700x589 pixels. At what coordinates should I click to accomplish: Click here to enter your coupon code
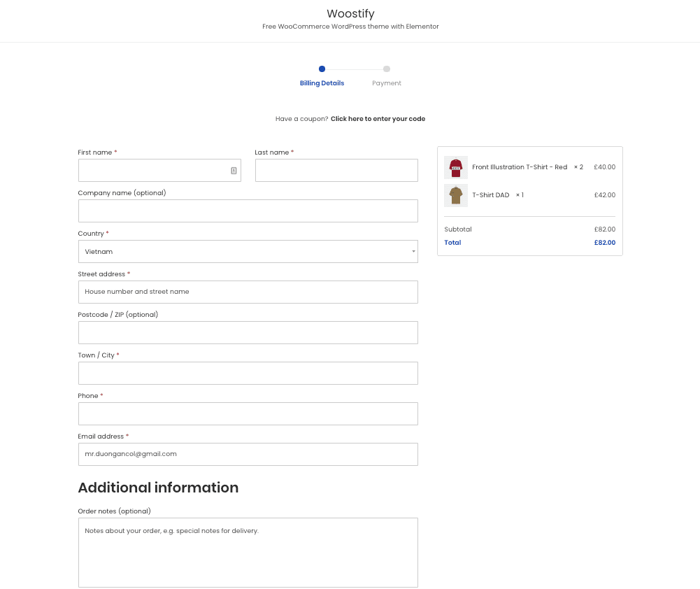378,119
